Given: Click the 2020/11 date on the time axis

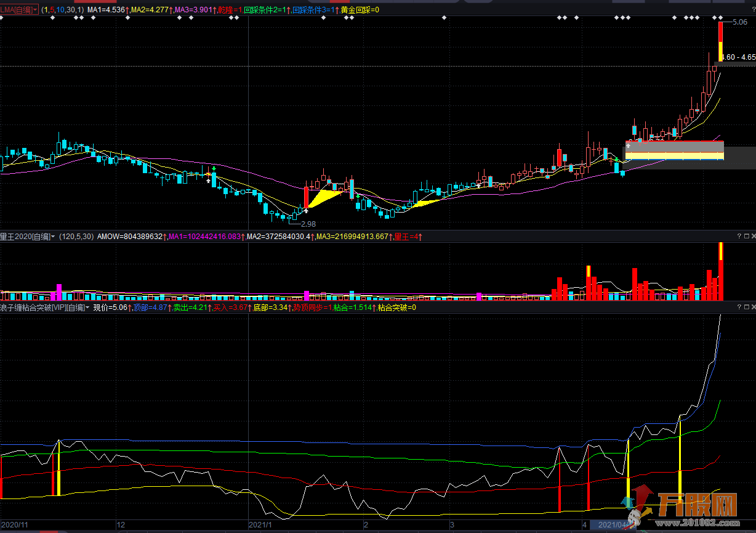Looking at the screenshot, I should coord(15,525).
